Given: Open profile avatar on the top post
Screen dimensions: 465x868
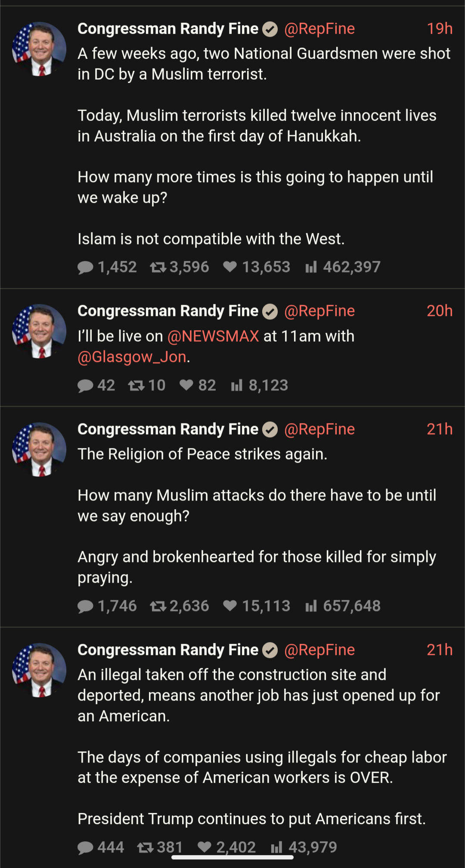Looking at the screenshot, I should tap(39, 49).
